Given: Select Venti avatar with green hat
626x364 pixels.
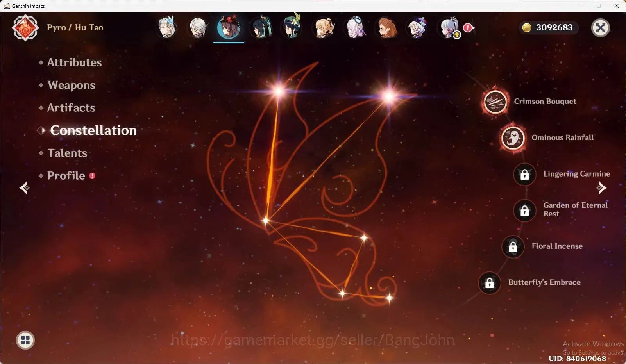Looking at the screenshot, I should pyautogui.click(x=292, y=27).
